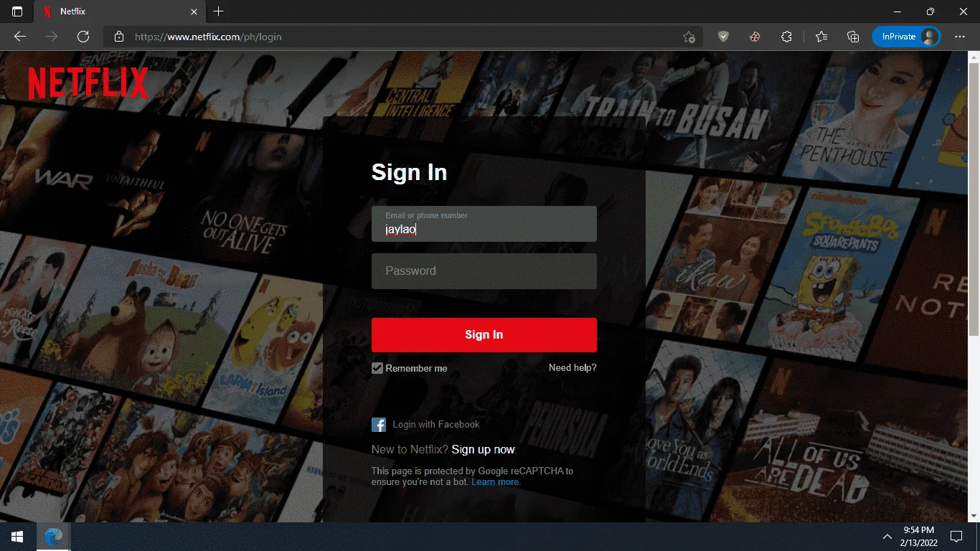Click the Netflix logo

(x=88, y=83)
